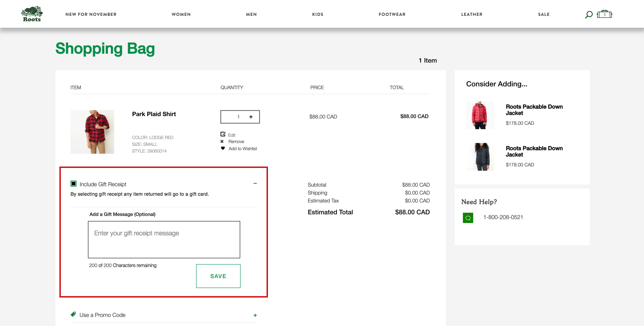Click the Add to Wishlist link
The image size is (644, 326).
(x=243, y=149)
